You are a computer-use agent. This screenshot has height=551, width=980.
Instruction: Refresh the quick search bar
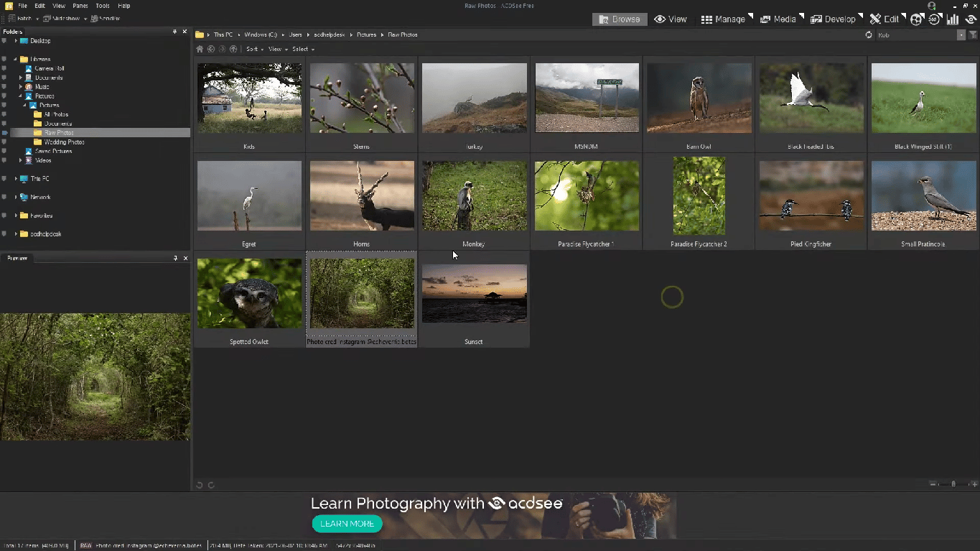(869, 34)
